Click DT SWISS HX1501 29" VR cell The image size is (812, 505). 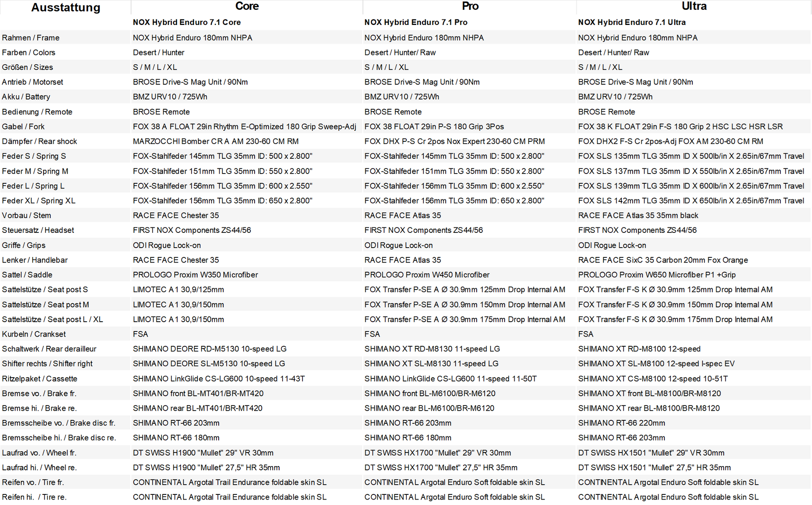click(x=651, y=453)
